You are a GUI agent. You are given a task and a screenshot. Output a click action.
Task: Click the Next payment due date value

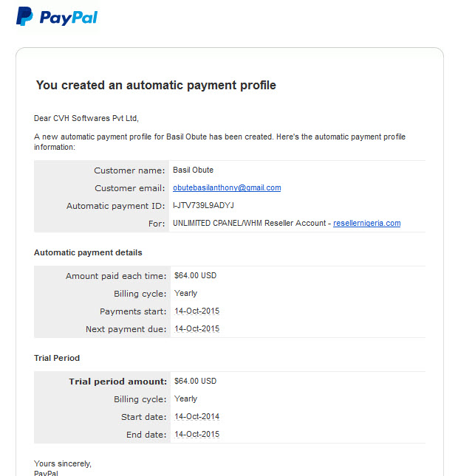197,328
